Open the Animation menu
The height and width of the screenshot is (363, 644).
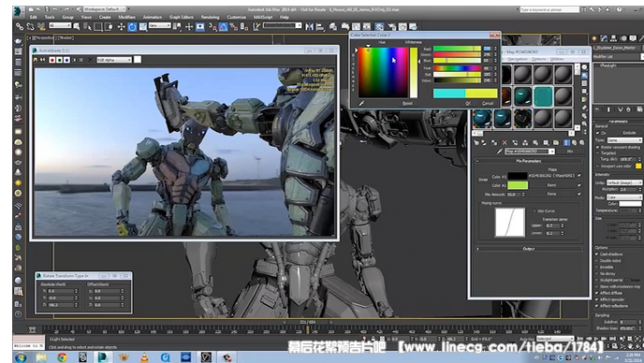coord(153,17)
